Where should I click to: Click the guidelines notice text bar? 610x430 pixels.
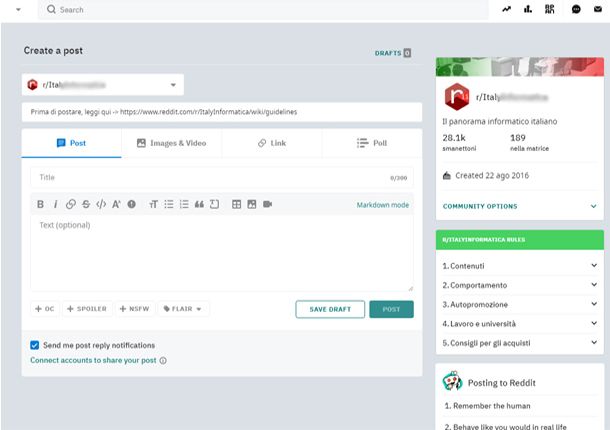tap(222, 112)
